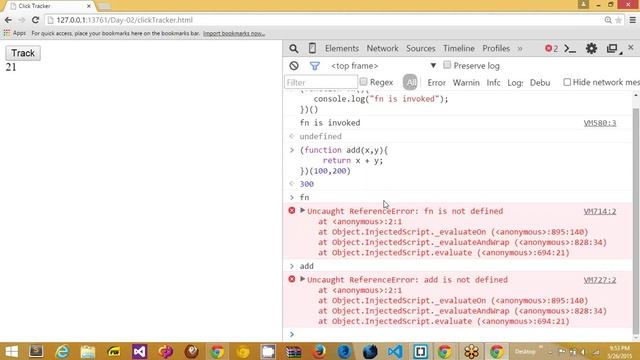Open DevTools settings gear

pyautogui.click(x=591, y=49)
